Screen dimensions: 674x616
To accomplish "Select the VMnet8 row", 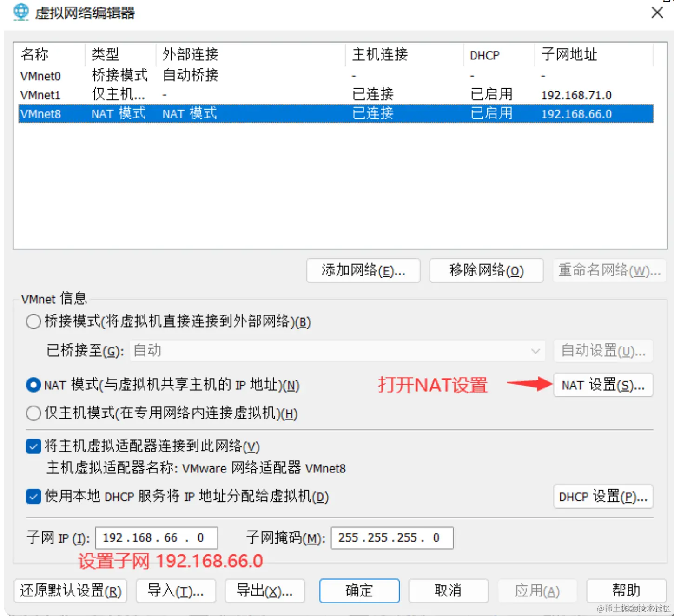I will pyautogui.click(x=336, y=114).
